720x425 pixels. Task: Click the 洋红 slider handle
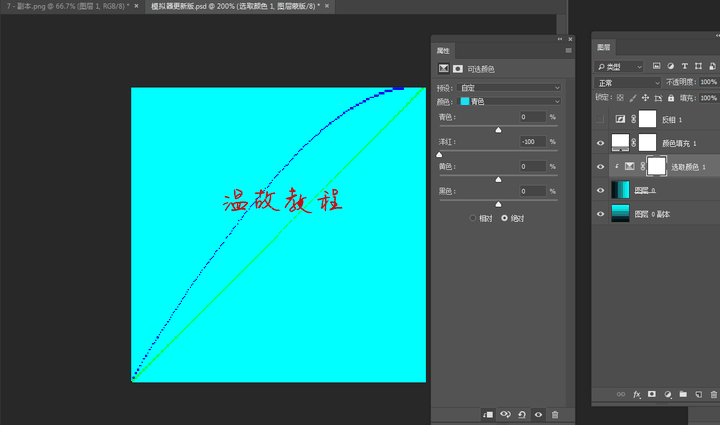coord(439,155)
